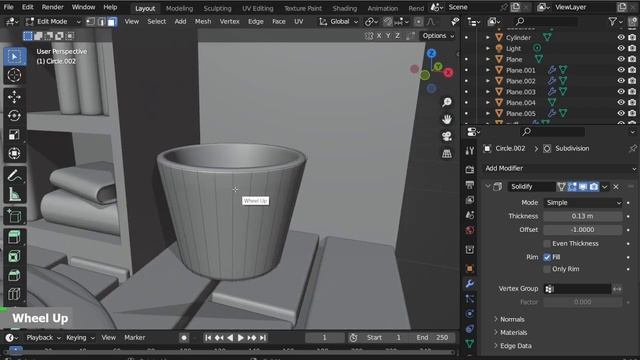640x360 pixels.
Task: Select the Measure tool
Action: pos(14,194)
